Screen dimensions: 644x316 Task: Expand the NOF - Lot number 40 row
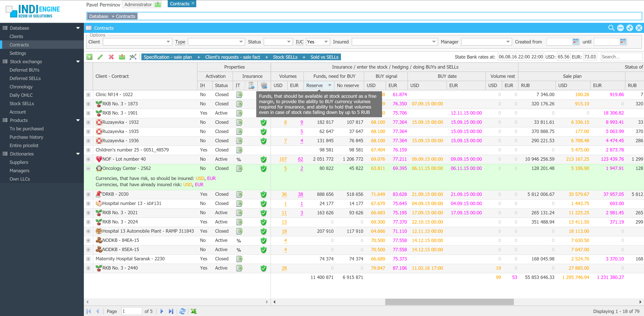coord(88,159)
